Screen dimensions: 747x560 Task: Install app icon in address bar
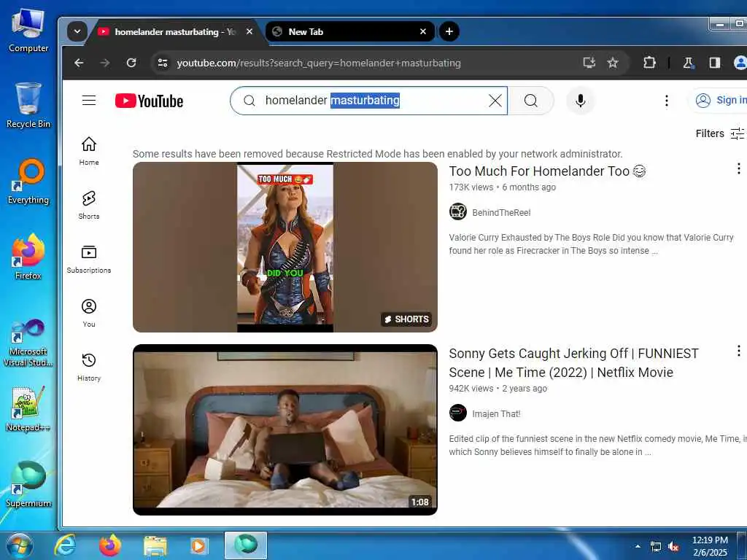(x=589, y=63)
